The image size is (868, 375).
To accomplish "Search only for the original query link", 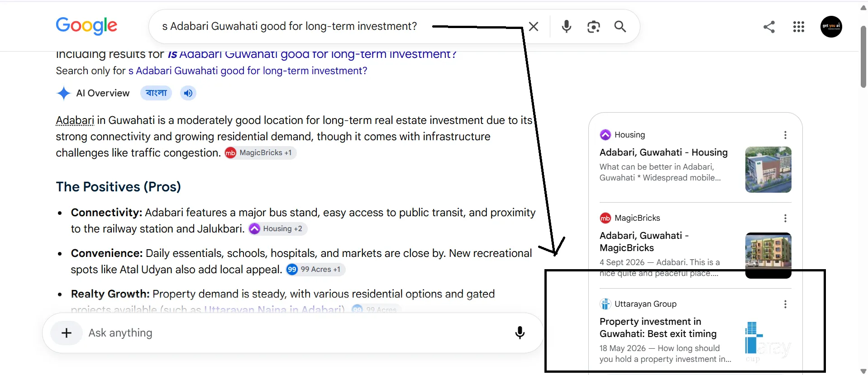I will 248,71.
